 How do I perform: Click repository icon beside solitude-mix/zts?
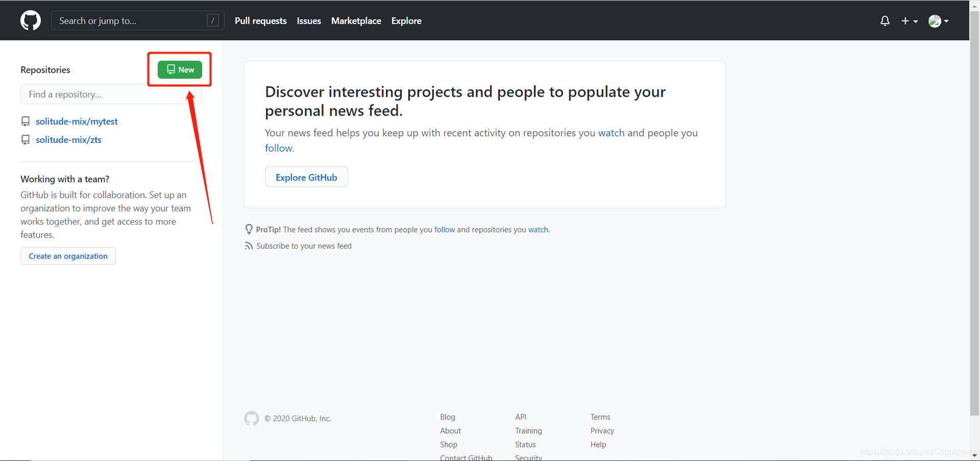tap(26, 140)
